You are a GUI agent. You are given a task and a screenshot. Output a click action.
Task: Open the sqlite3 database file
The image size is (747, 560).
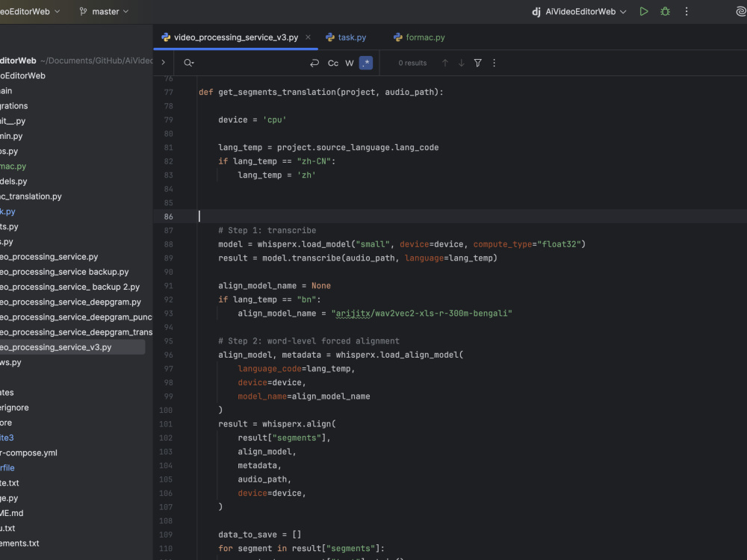[7, 438]
